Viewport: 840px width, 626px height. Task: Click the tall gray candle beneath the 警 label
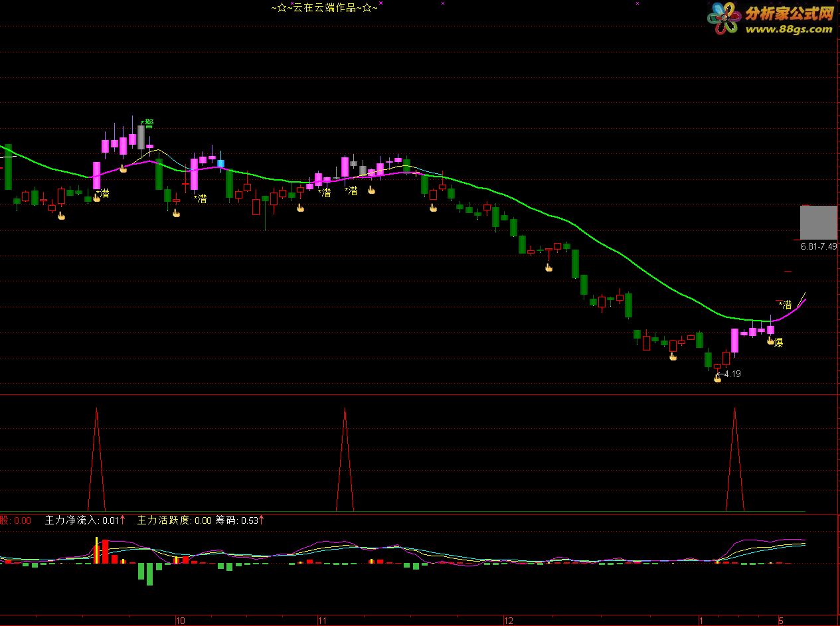pyautogui.click(x=141, y=137)
